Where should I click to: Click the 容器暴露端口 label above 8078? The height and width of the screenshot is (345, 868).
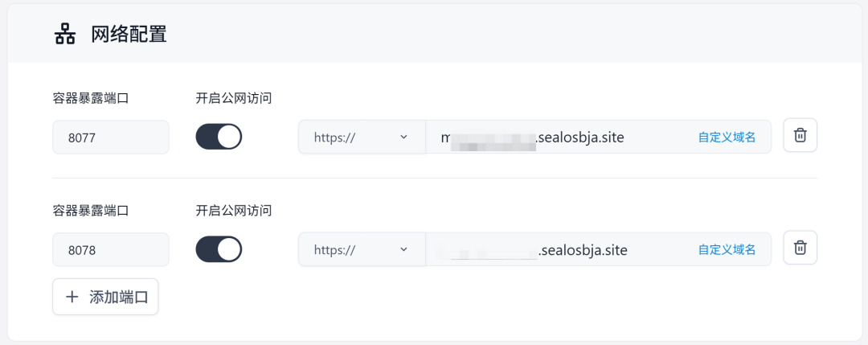(91, 211)
